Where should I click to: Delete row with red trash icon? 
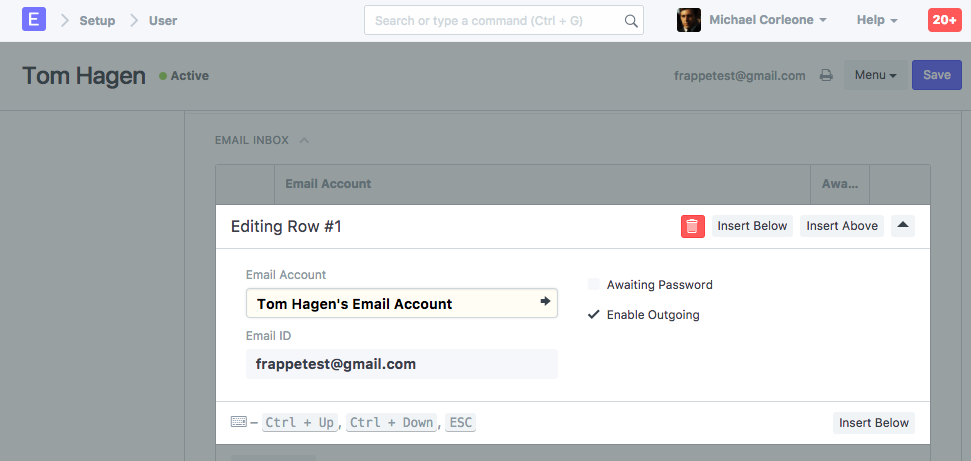click(x=693, y=226)
